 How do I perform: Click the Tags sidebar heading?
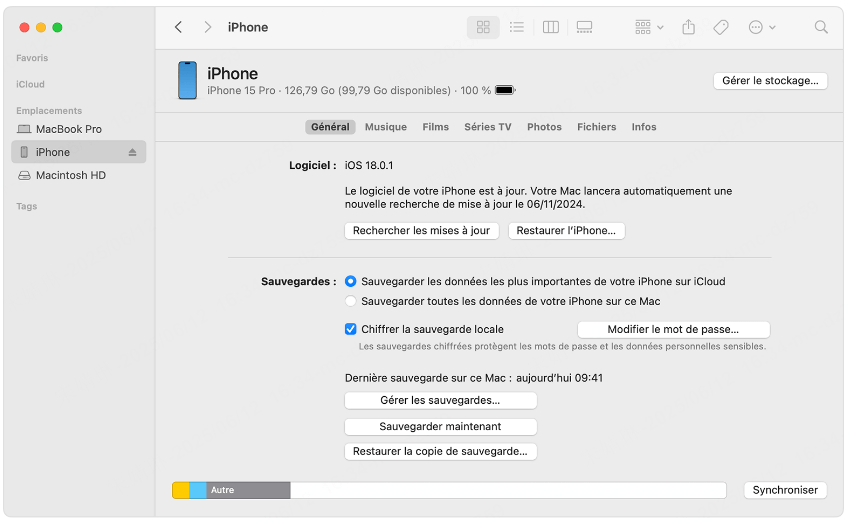point(27,206)
